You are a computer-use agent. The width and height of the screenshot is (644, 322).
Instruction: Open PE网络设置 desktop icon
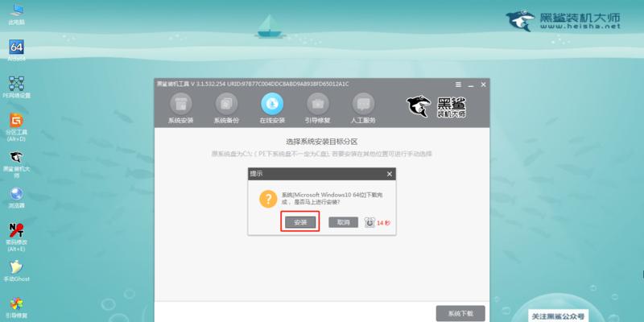[16, 87]
